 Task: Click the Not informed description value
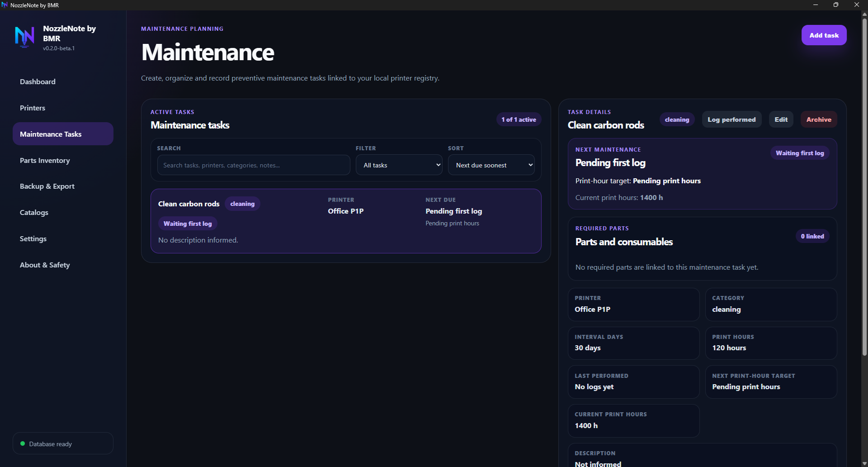[598, 464]
